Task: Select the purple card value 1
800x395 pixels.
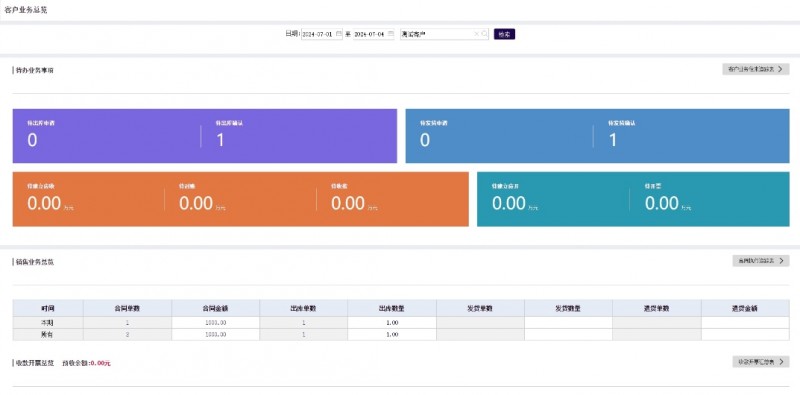Action: [220, 140]
